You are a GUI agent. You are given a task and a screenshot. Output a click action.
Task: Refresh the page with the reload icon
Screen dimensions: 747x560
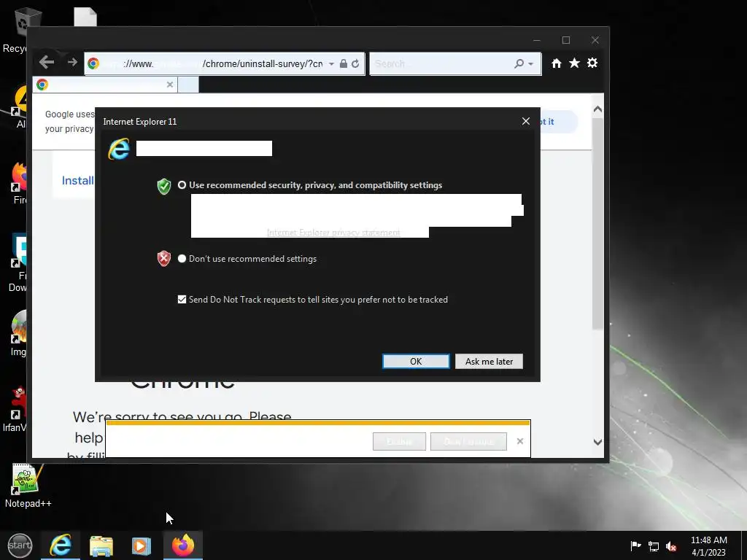point(355,64)
